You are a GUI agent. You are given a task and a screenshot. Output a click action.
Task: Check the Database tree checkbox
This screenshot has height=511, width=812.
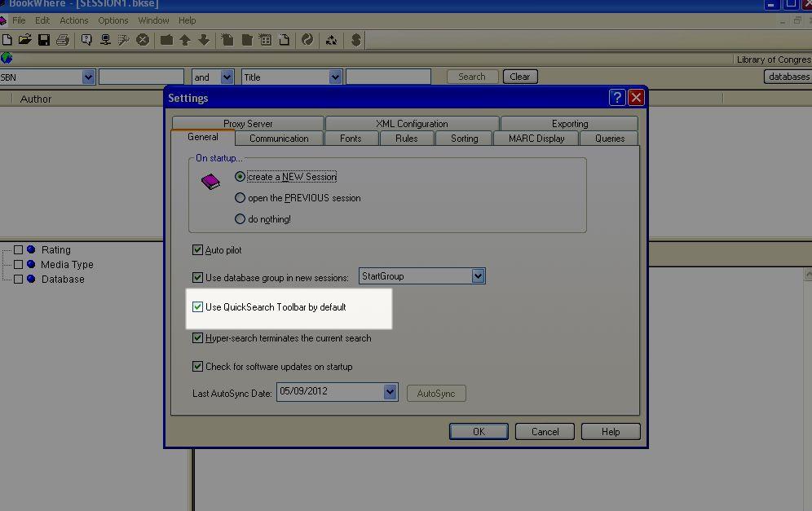coord(18,279)
